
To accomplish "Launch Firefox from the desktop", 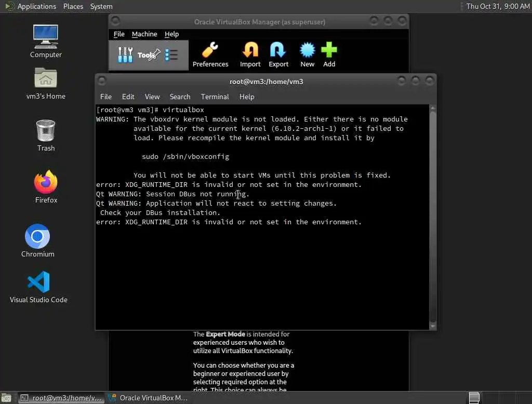I will click(46, 187).
